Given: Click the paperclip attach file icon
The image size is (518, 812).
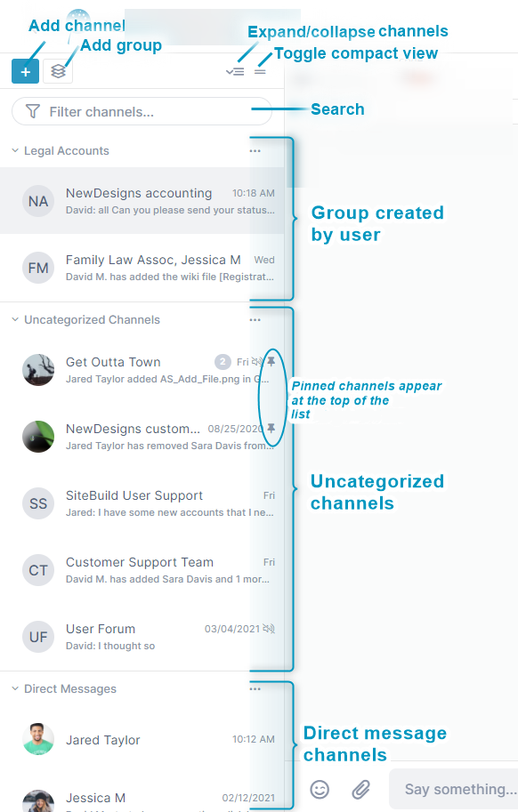Looking at the screenshot, I should click(x=361, y=789).
